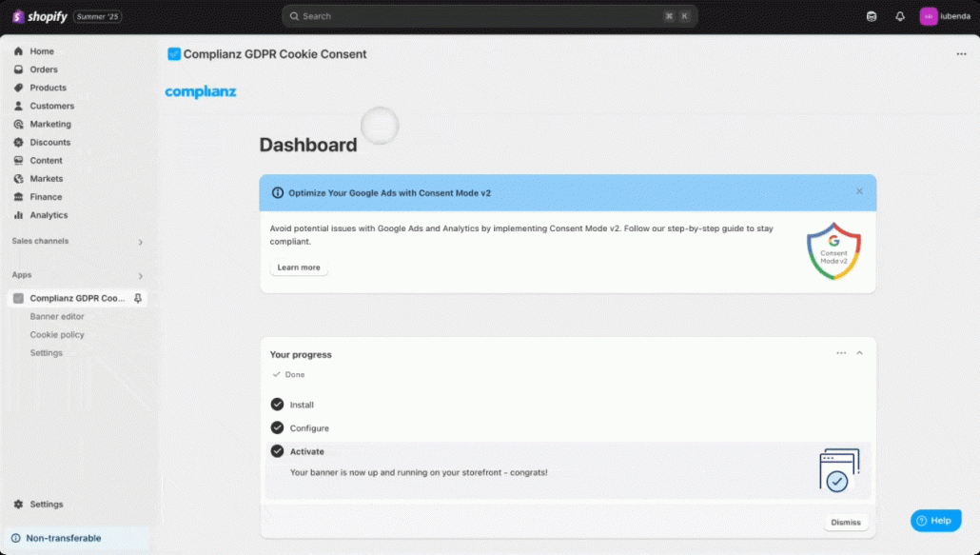Click the Marketing megaphone icon
The width and height of the screenshot is (980, 555).
pos(19,124)
